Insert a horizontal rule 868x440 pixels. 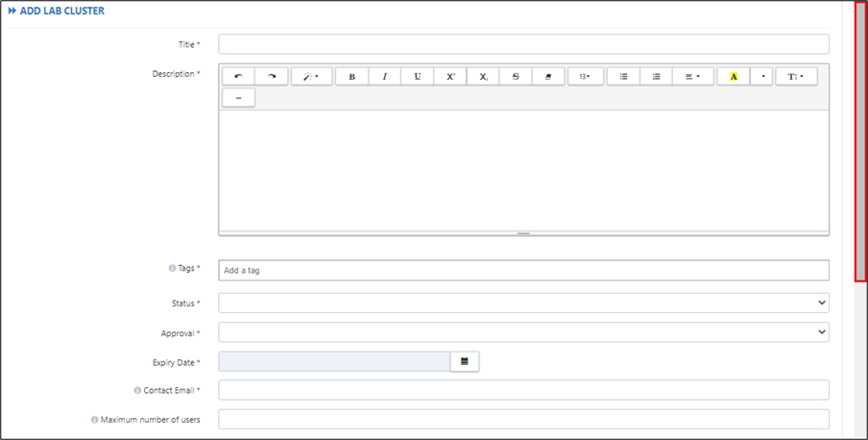(238, 98)
